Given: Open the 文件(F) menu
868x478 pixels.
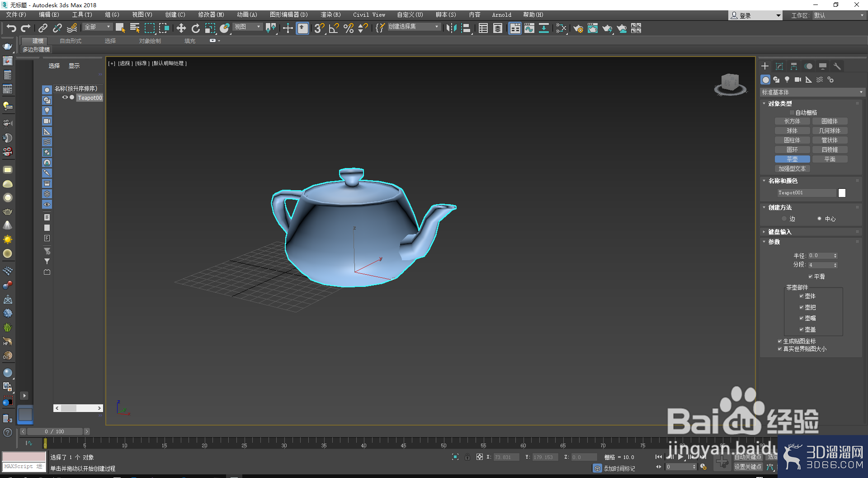Looking at the screenshot, I should coord(16,15).
